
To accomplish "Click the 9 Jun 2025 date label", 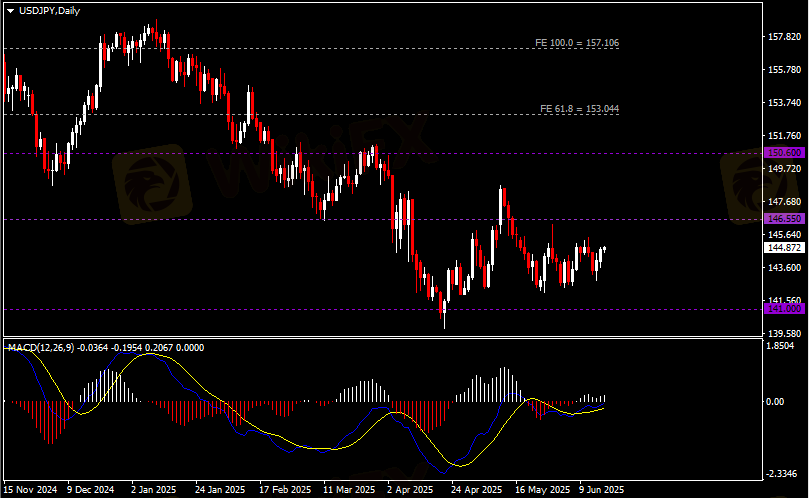I will [602, 490].
